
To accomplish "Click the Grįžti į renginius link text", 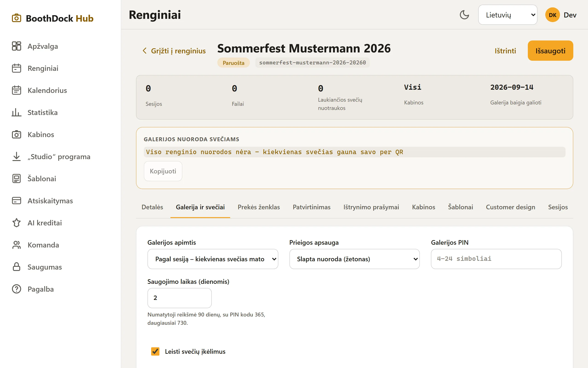I will [x=178, y=51].
